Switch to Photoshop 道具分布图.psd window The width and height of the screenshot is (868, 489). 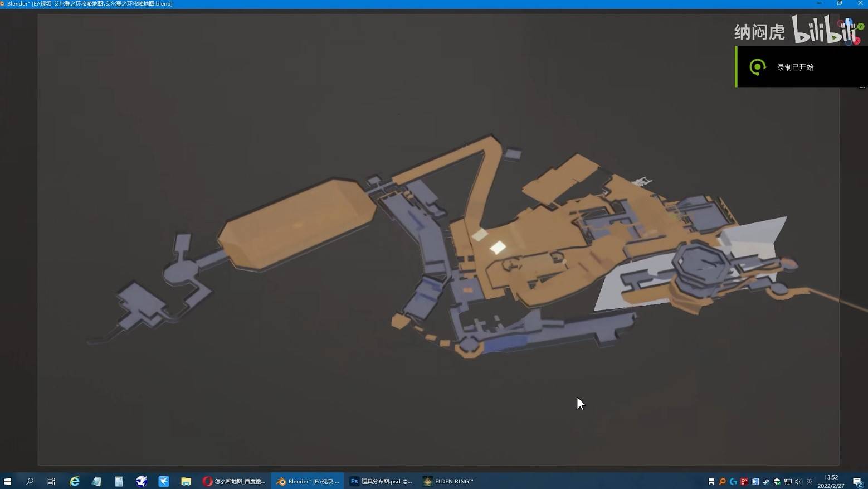pos(381,481)
